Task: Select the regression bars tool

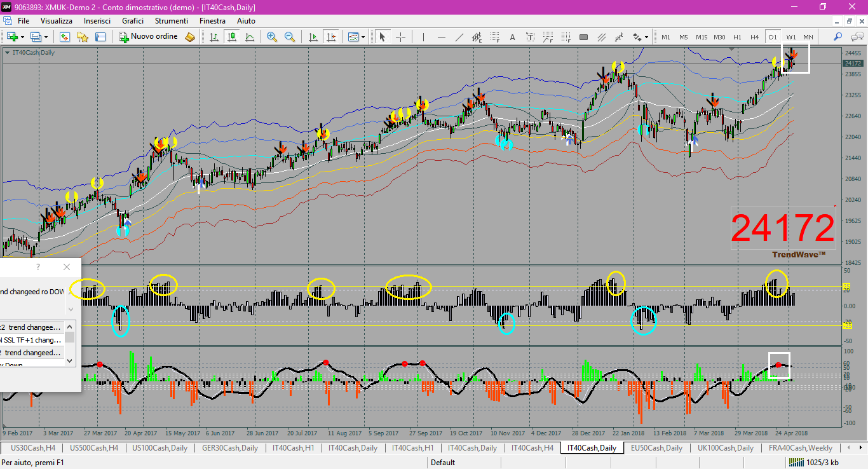Action: point(619,37)
